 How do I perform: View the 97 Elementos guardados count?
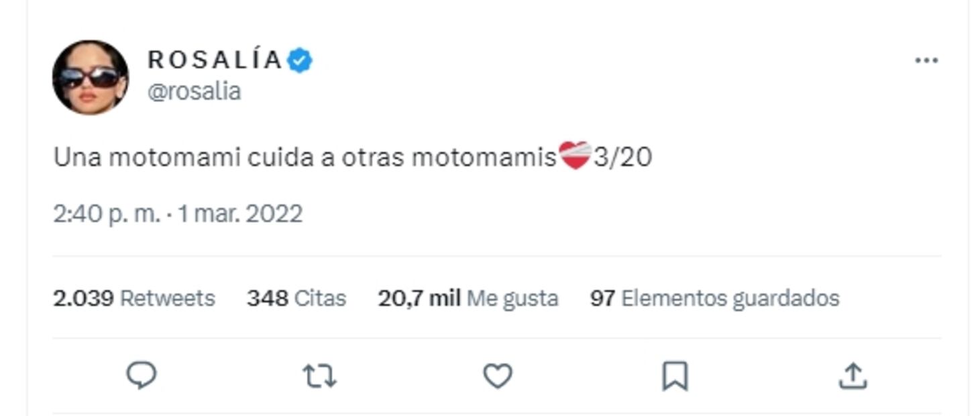713,297
